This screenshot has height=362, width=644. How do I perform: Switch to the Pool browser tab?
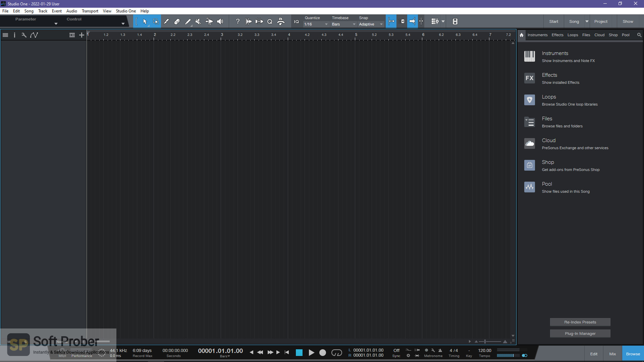[x=626, y=35]
